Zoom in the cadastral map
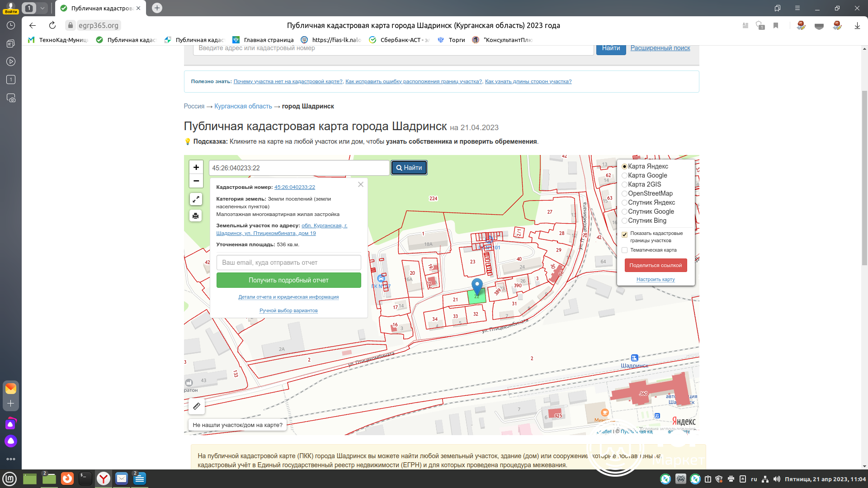This screenshot has width=868, height=488. coord(196,167)
